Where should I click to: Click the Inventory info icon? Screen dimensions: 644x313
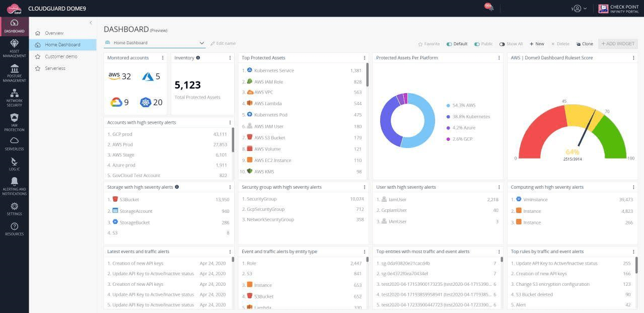click(x=198, y=58)
